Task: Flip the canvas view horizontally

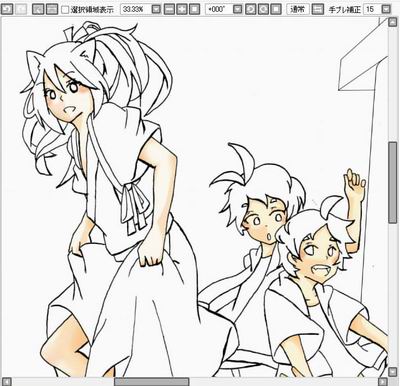Action: click(318, 9)
